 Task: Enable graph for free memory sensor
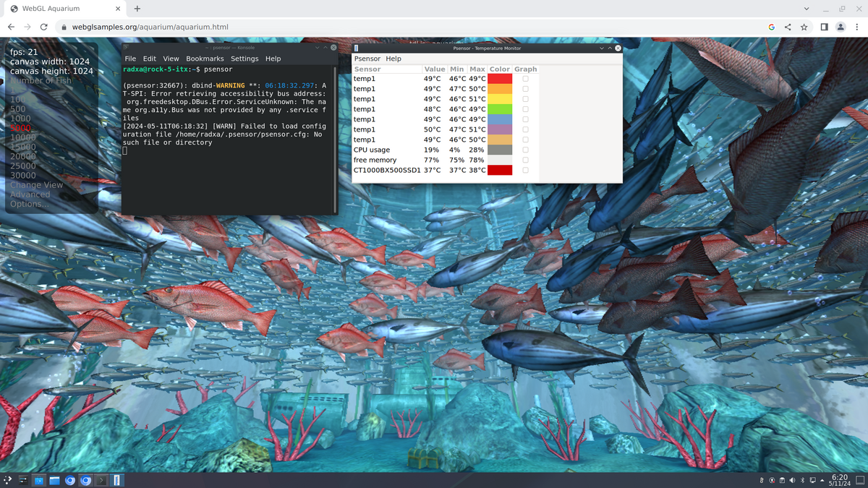click(526, 160)
